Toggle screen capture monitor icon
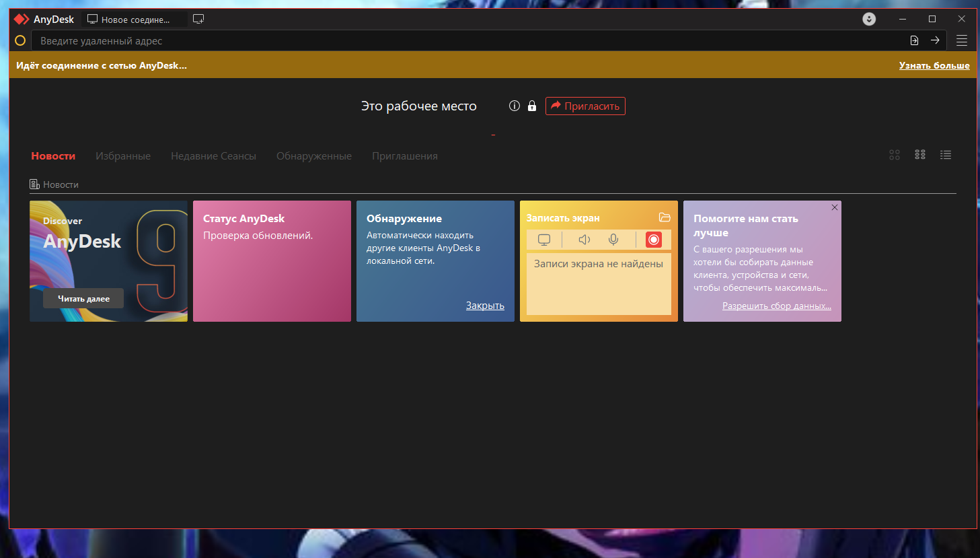The image size is (980, 558). click(544, 240)
